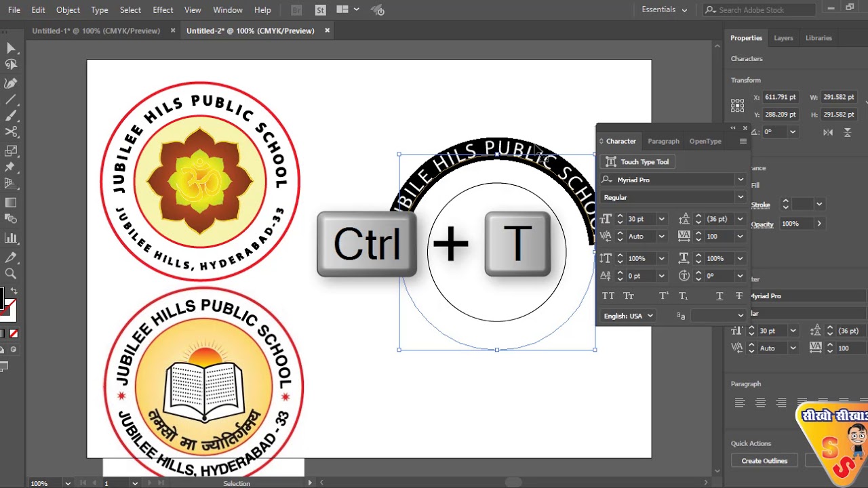Viewport: 868px width, 488px height.
Task: Select the Lasso tool
Action: [x=11, y=65]
